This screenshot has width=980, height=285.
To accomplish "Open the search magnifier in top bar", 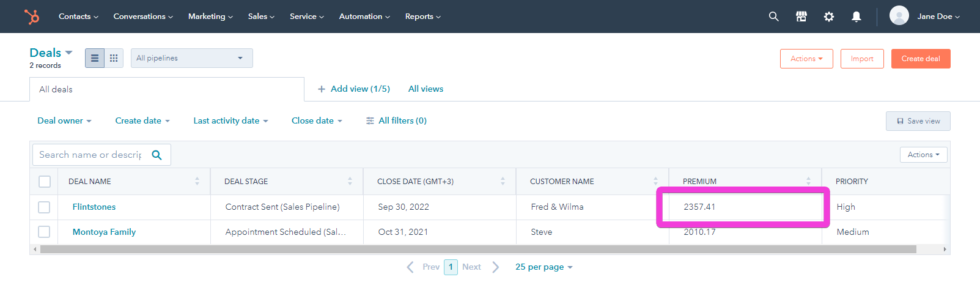I will click(773, 17).
